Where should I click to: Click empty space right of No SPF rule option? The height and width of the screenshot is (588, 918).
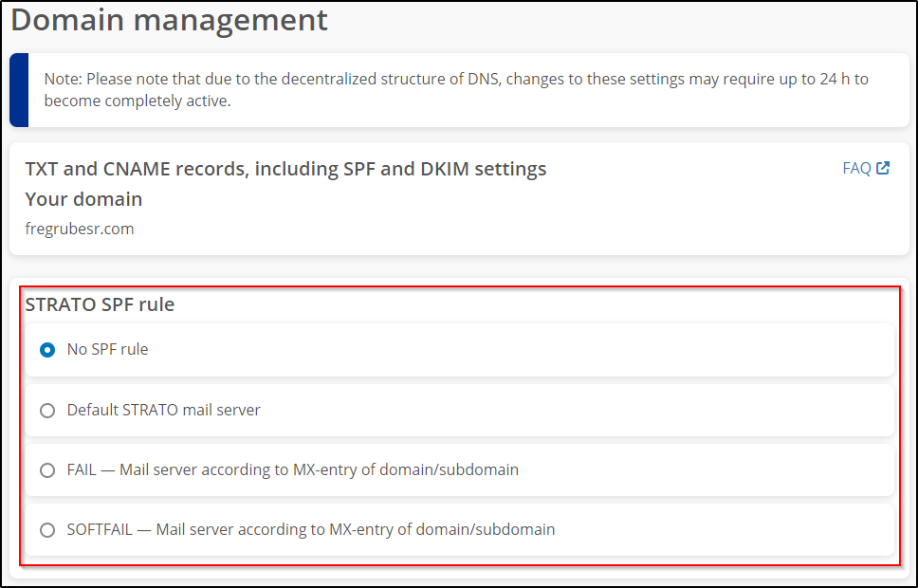569,350
